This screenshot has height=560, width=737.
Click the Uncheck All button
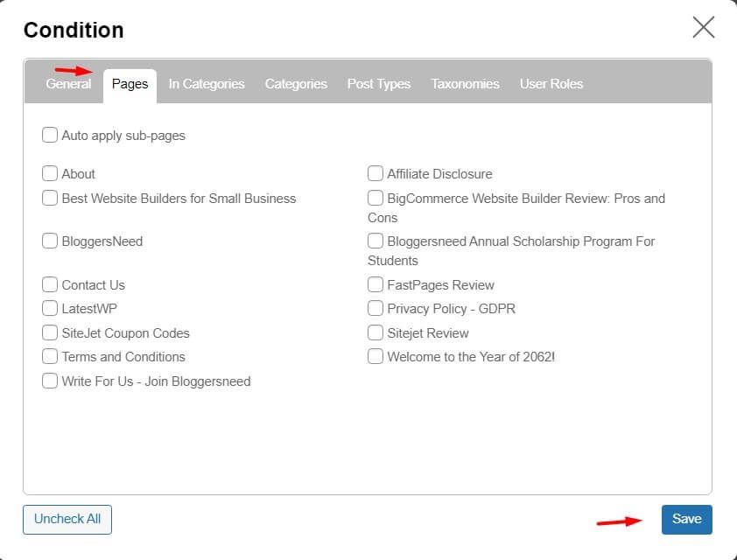click(67, 519)
